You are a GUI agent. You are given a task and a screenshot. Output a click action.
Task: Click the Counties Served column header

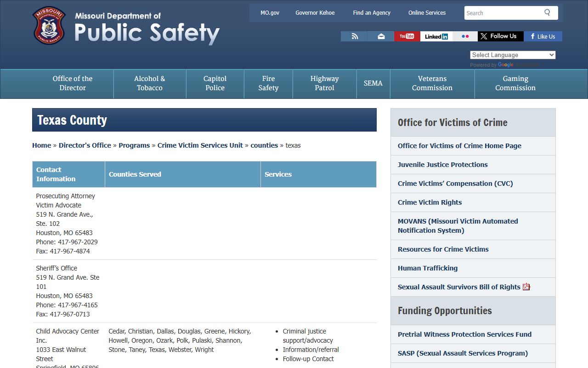(x=183, y=174)
